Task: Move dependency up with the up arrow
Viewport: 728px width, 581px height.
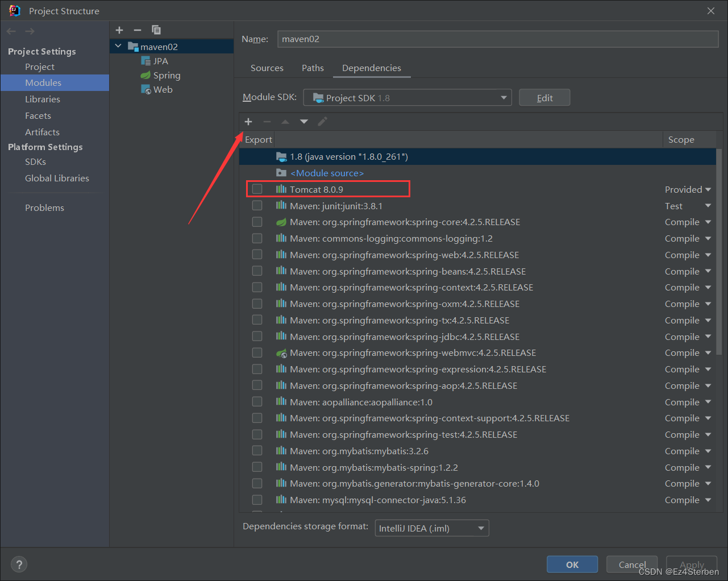Action: [285, 122]
